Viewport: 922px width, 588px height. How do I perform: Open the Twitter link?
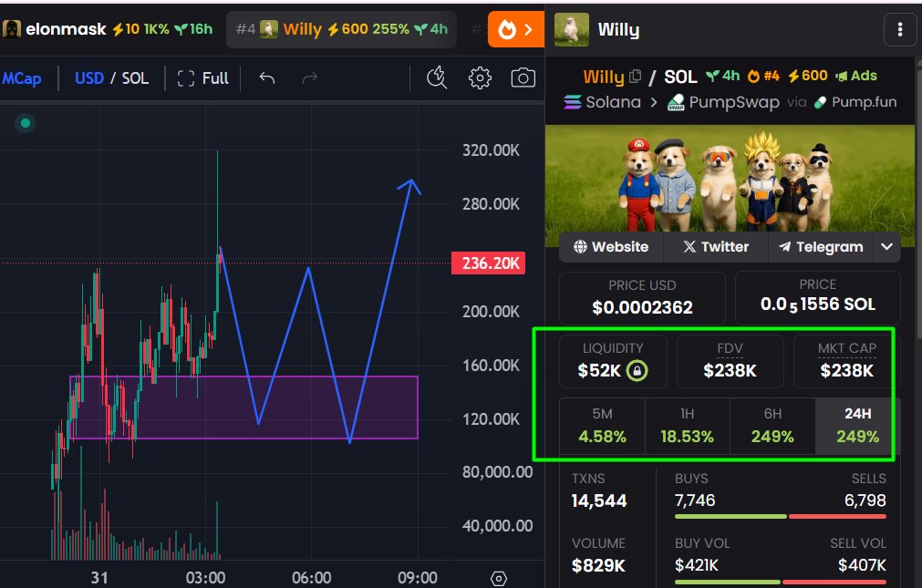pos(716,247)
